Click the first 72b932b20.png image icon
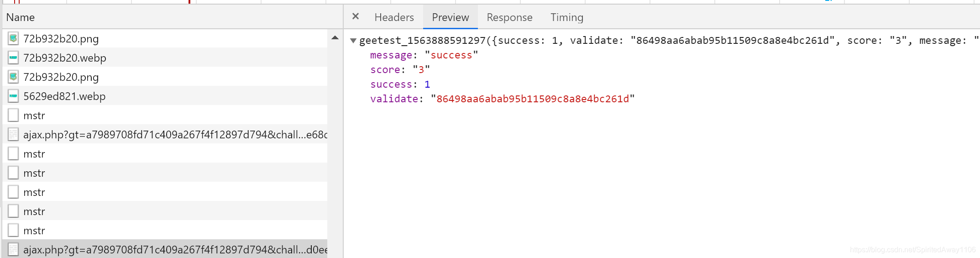The width and height of the screenshot is (980, 258). point(13,38)
